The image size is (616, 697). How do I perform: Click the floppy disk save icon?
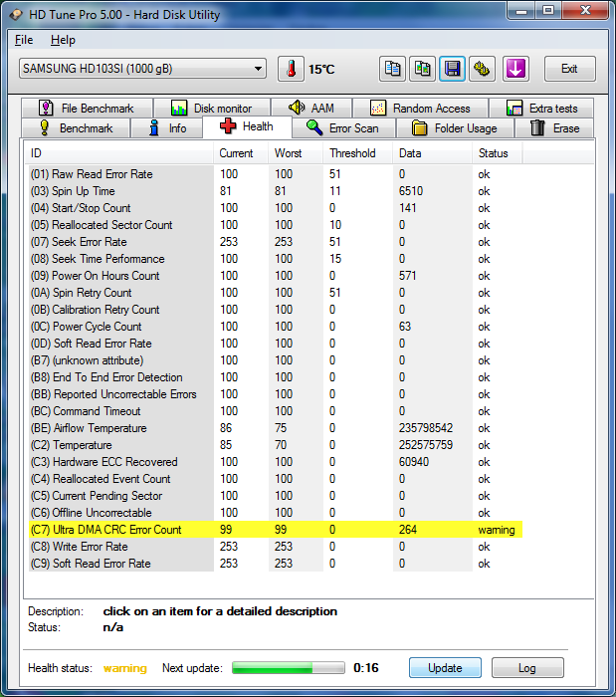(453, 69)
